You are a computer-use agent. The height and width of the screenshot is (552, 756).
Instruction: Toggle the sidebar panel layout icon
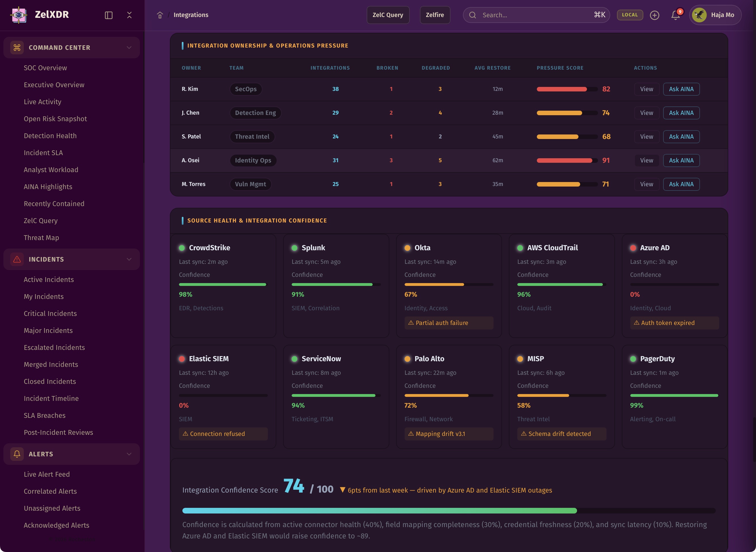coord(109,15)
